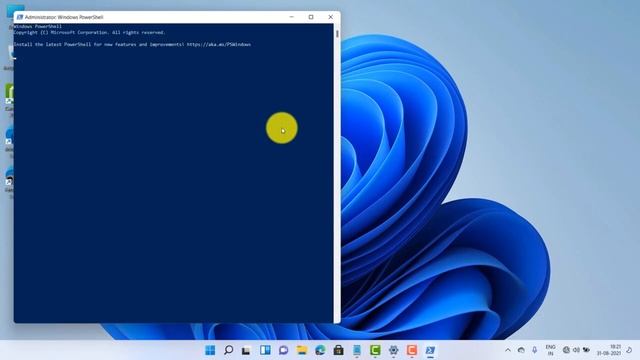Show hidden system tray icons

coord(508,350)
